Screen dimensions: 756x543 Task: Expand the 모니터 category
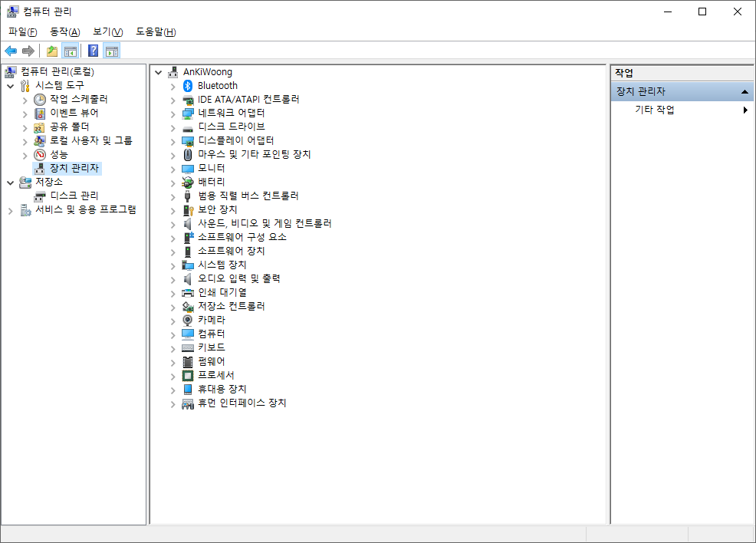click(173, 169)
